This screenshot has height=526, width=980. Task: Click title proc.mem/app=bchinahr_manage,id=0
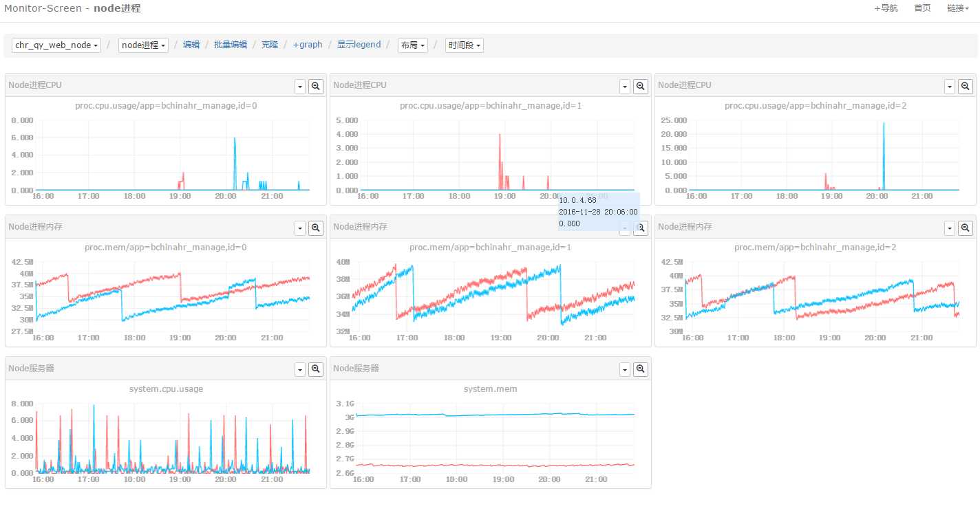point(166,248)
